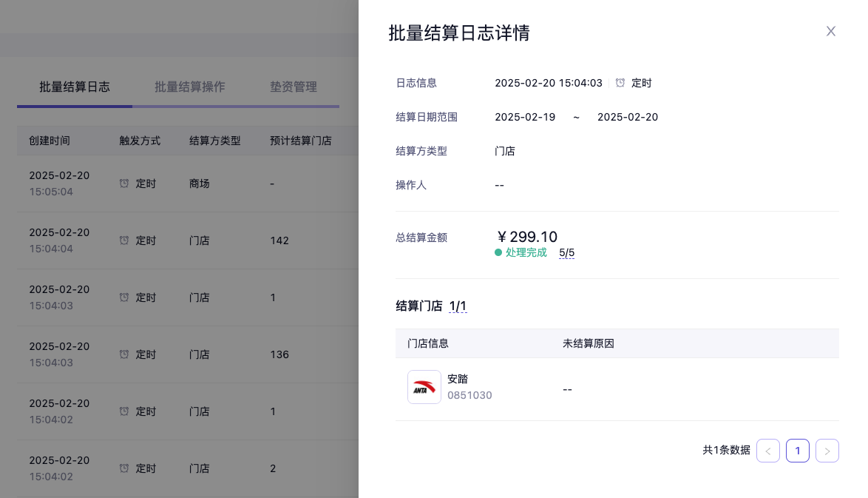Click the 创建时间 column header
868x498 pixels.
pyautogui.click(x=50, y=141)
